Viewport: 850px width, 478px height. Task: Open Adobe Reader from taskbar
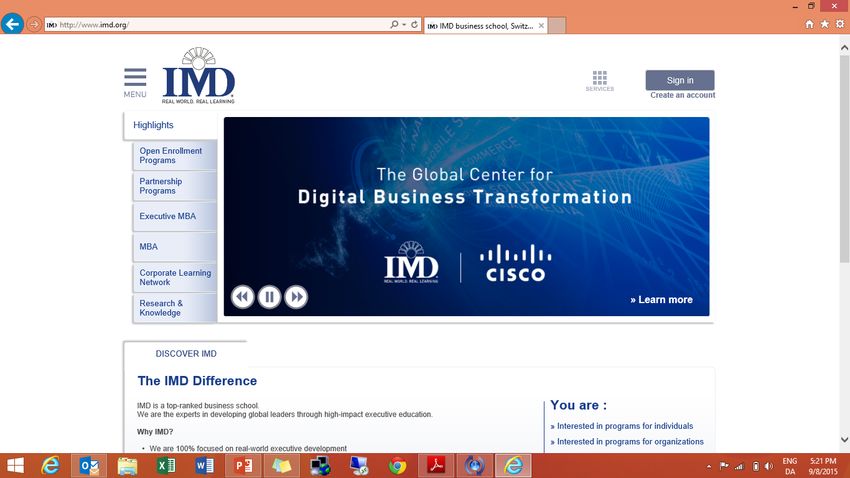[x=436, y=466]
